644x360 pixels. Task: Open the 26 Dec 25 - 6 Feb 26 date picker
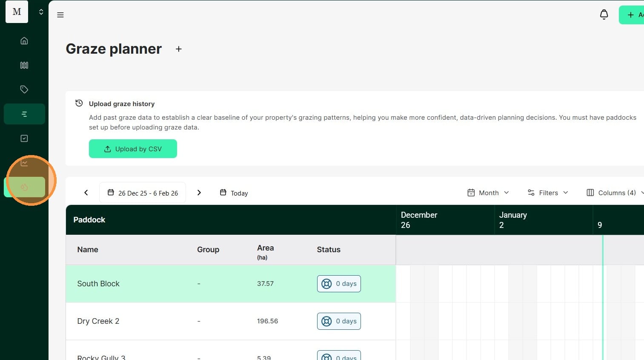[x=143, y=193]
